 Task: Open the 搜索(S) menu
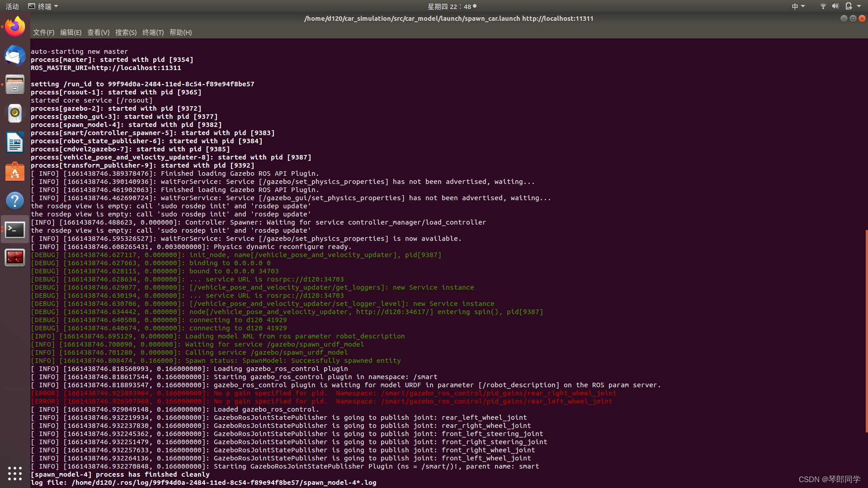click(126, 33)
